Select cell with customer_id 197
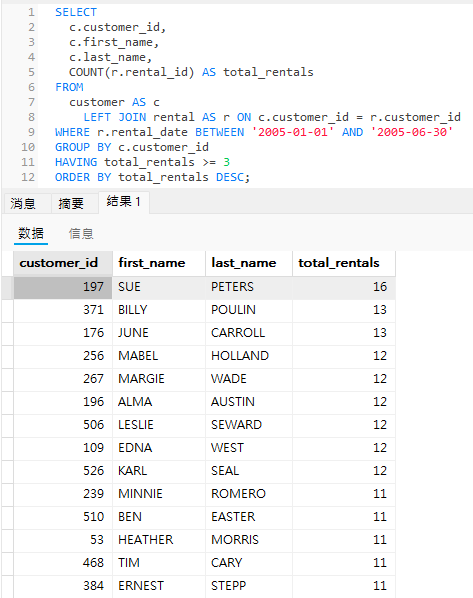 pyautogui.click(x=63, y=287)
